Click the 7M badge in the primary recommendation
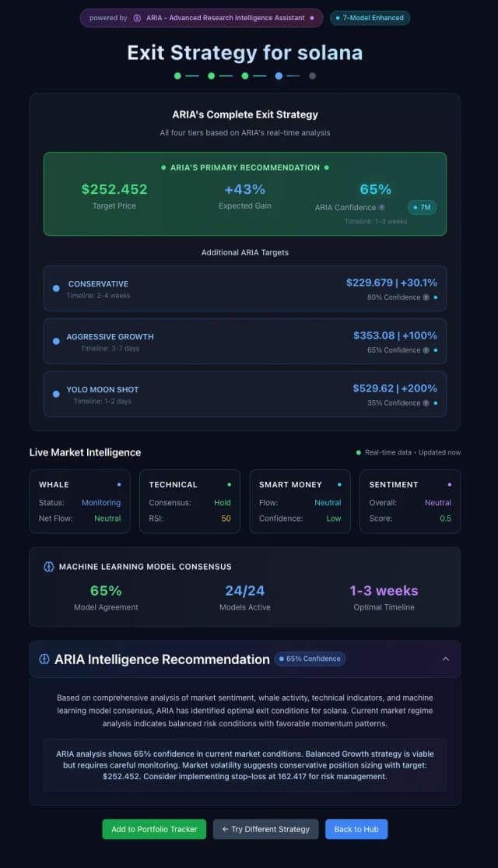Image resolution: width=498 pixels, height=868 pixels. 422,207
